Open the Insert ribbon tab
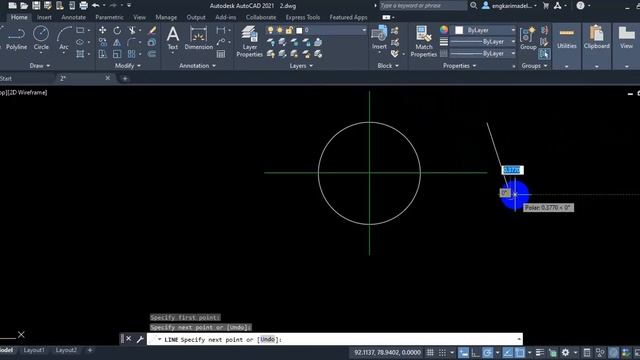The width and height of the screenshot is (640, 360). pos(44,17)
